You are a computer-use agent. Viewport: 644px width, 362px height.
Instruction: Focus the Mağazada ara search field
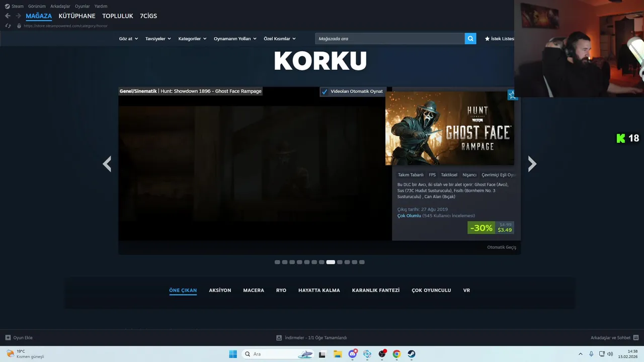(x=390, y=39)
